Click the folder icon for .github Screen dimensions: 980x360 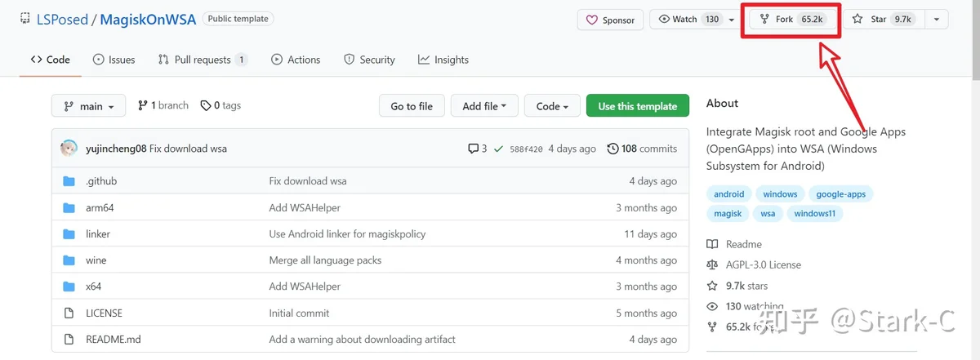[69, 181]
